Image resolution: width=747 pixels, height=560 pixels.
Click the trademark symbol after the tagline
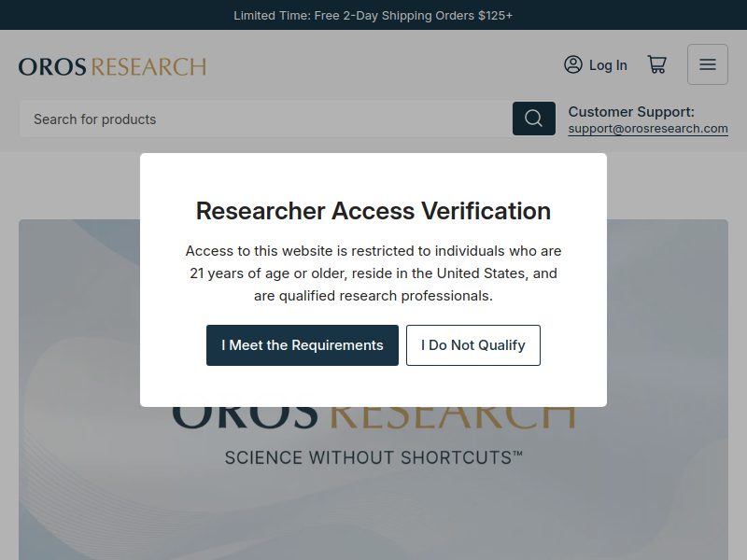point(517,455)
